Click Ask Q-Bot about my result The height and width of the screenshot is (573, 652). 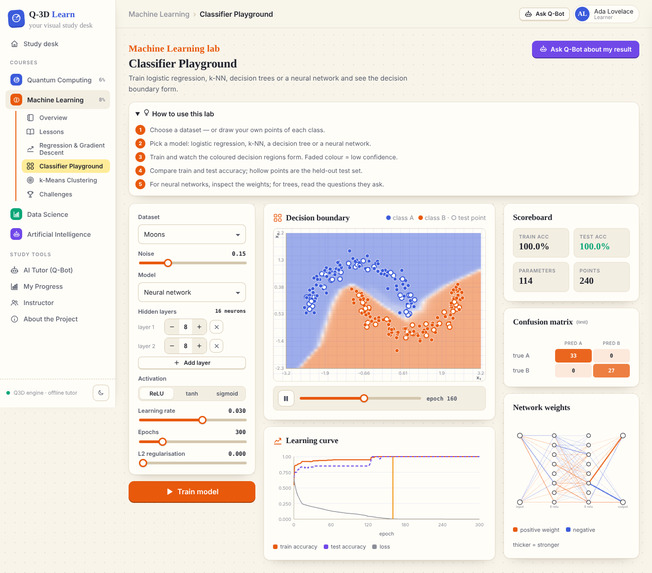tap(585, 49)
